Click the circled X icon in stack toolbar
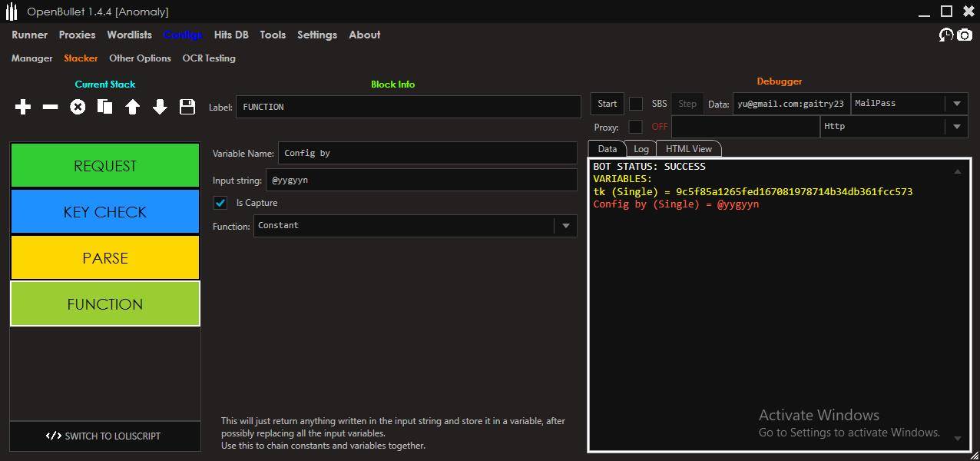 pos(78,108)
